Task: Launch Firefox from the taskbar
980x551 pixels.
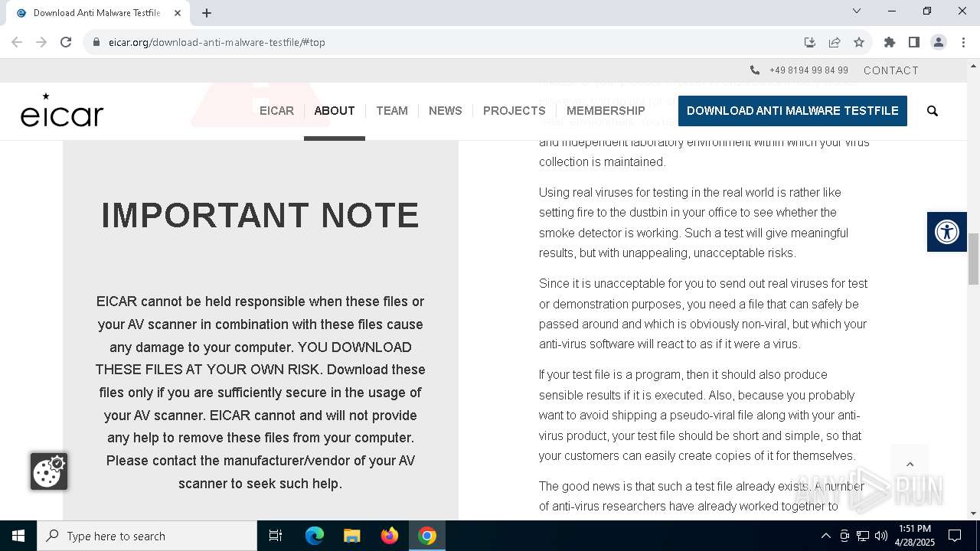Action: 390,536
